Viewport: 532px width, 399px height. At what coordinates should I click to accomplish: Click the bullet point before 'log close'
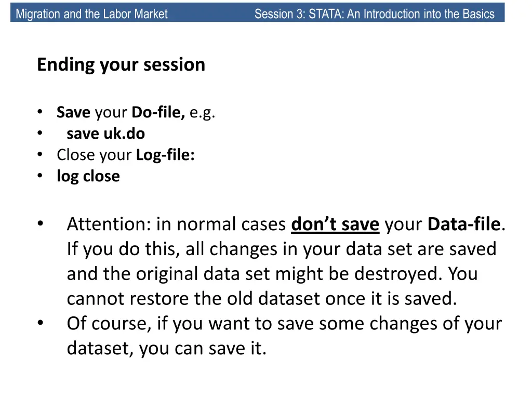click(x=40, y=176)
